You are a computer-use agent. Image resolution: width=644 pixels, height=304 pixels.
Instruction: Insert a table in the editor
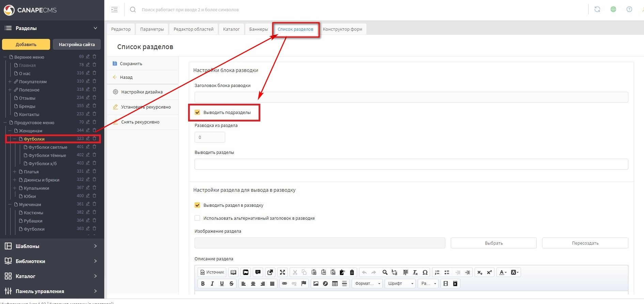(335, 284)
